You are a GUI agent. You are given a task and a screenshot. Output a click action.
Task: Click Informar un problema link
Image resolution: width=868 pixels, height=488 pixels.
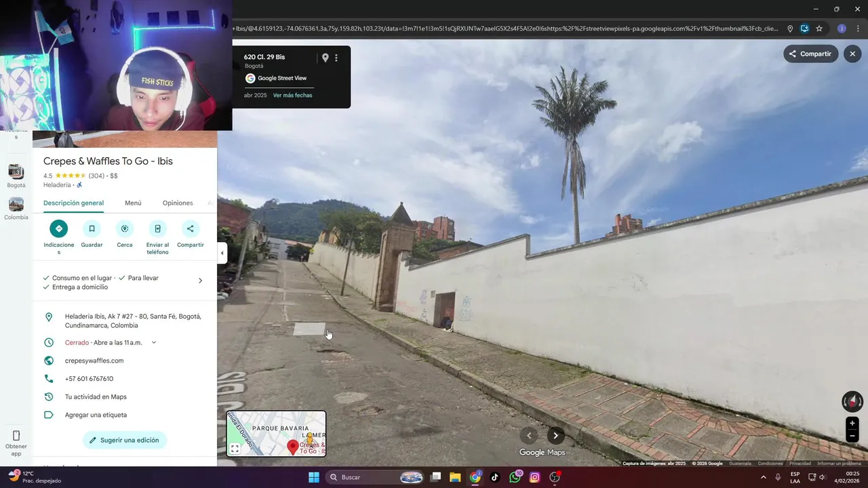[x=839, y=464]
